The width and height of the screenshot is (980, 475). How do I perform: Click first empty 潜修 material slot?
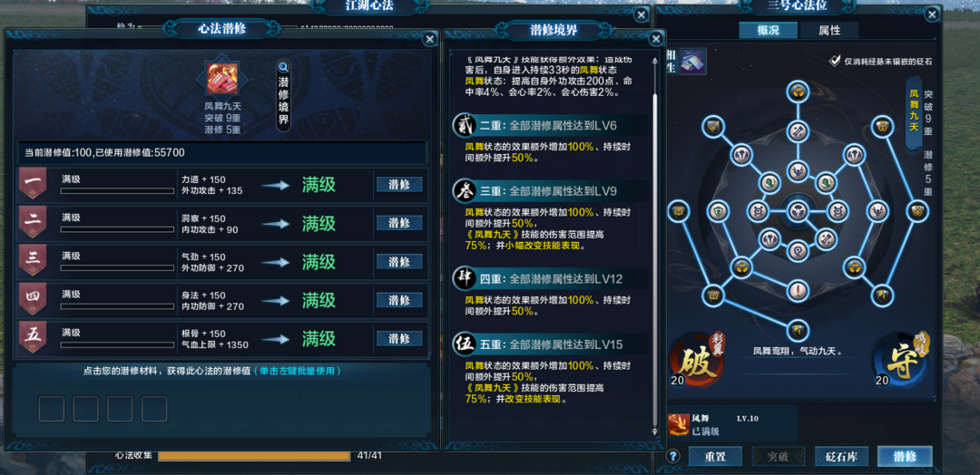(52, 409)
